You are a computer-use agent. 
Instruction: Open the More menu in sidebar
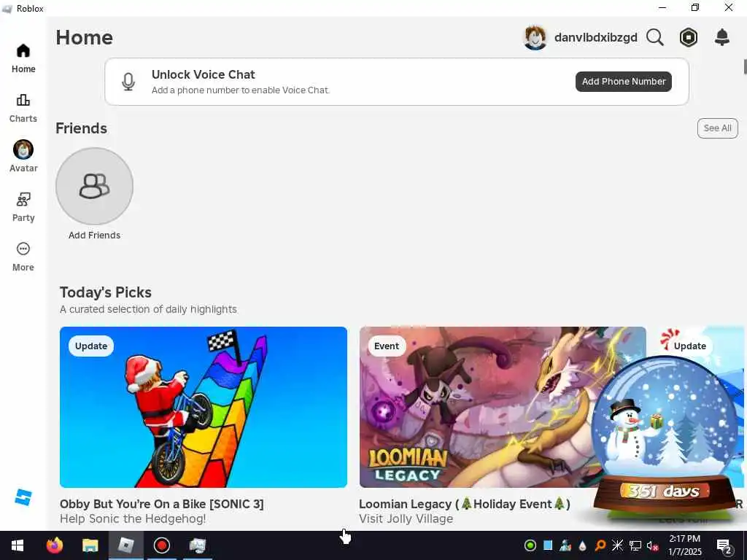[x=23, y=257]
